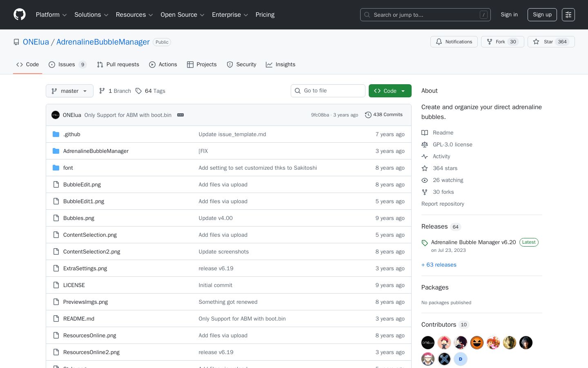Switch to the Pull requests tab
The image size is (588, 368).
point(118,65)
